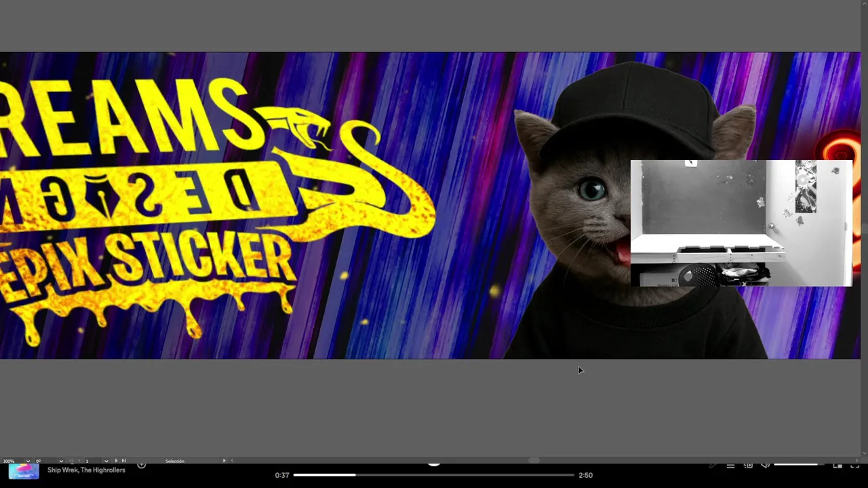Open the zoom level dropdown showing 300%
The width and height of the screenshot is (868, 488).
[28, 461]
